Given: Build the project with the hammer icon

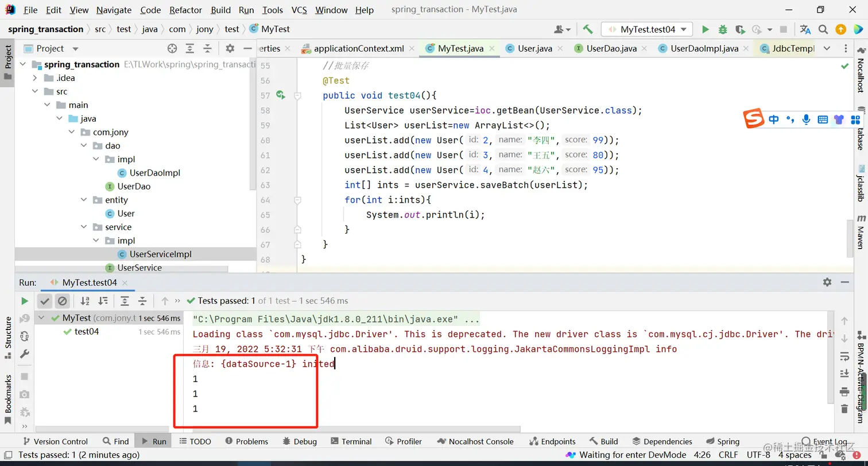Looking at the screenshot, I should pos(587,29).
